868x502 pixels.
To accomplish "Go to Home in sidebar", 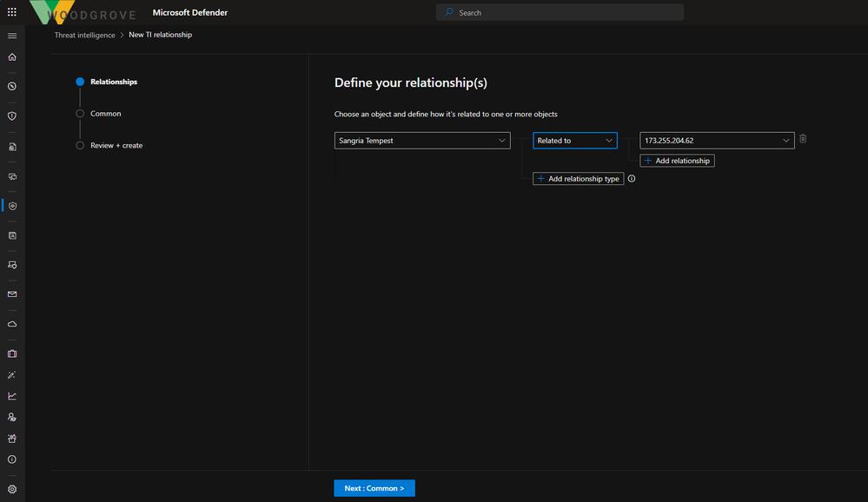I will (12, 57).
